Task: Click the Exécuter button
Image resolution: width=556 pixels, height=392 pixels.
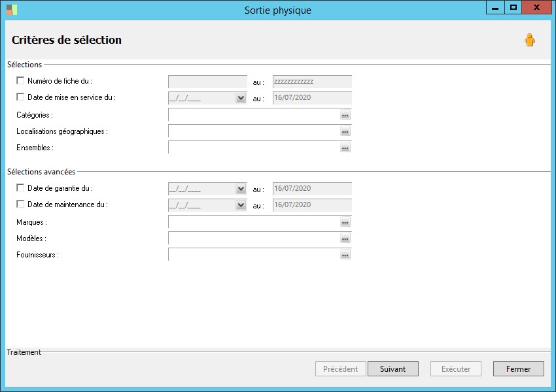Action: pyautogui.click(x=456, y=369)
